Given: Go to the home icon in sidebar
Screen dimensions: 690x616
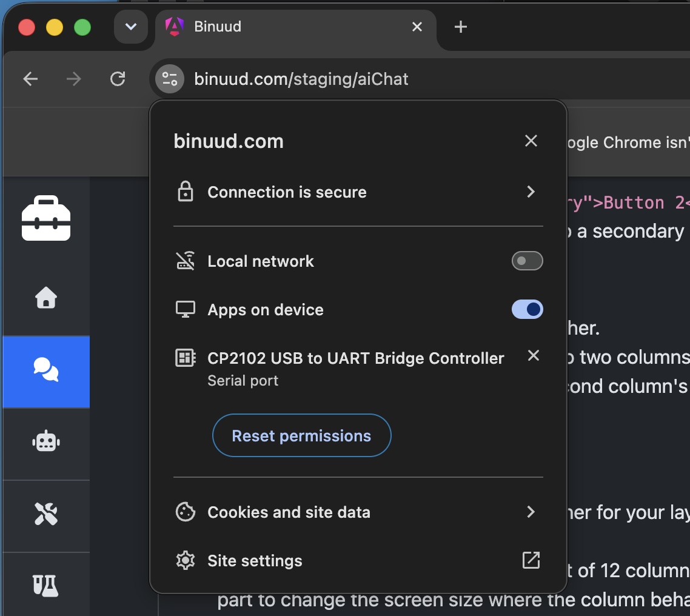Looking at the screenshot, I should tap(46, 298).
